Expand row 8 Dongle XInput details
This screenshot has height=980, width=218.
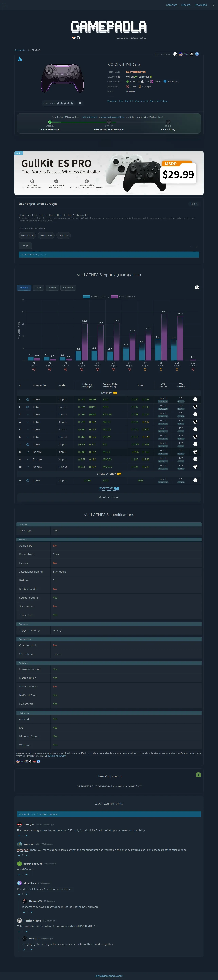click(27, 452)
